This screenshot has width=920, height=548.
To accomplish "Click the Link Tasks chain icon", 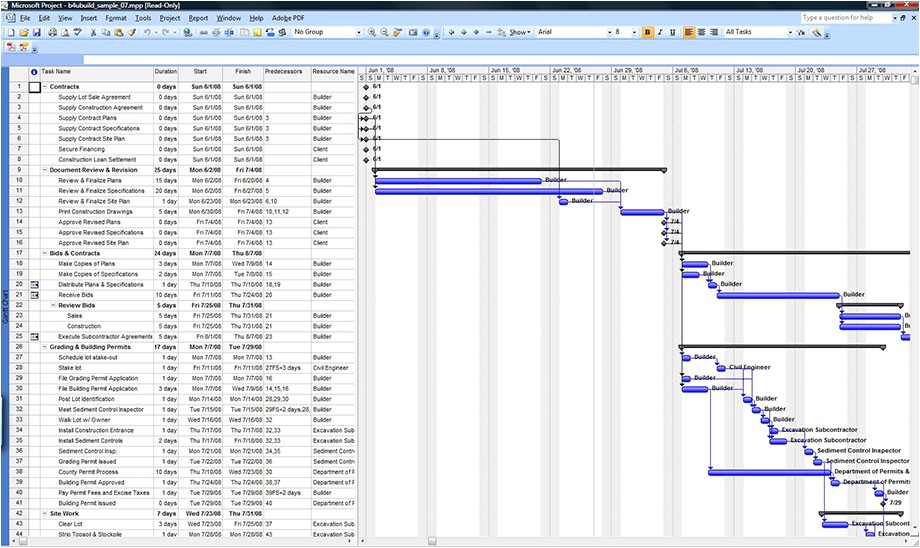I will pyautogui.click(x=204, y=33).
